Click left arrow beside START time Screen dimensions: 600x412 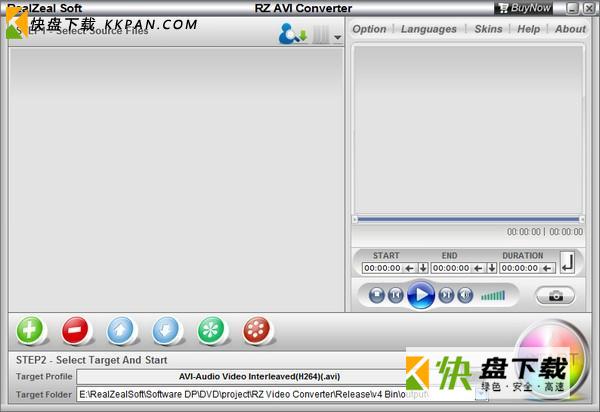tap(409, 268)
